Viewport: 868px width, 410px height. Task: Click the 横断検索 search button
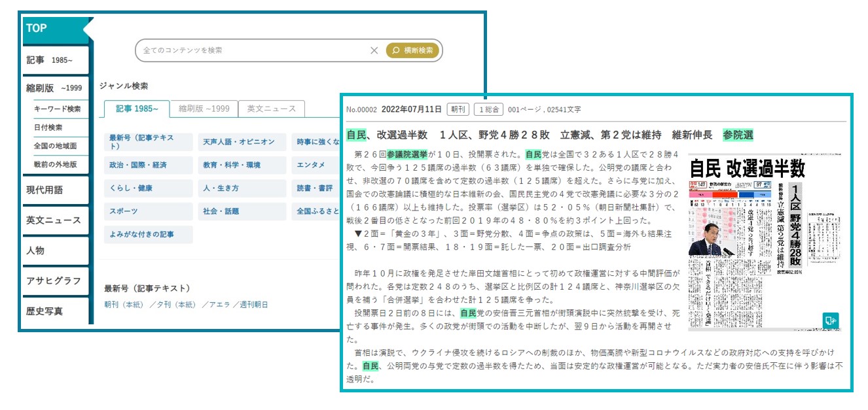click(412, 50)
